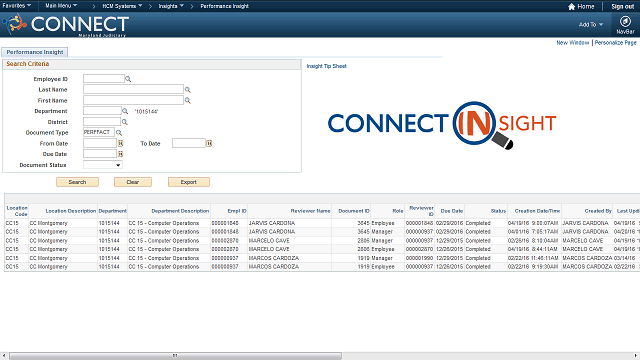
Task: Click the Document Type lookup magnifier
Action: [119, 133]
